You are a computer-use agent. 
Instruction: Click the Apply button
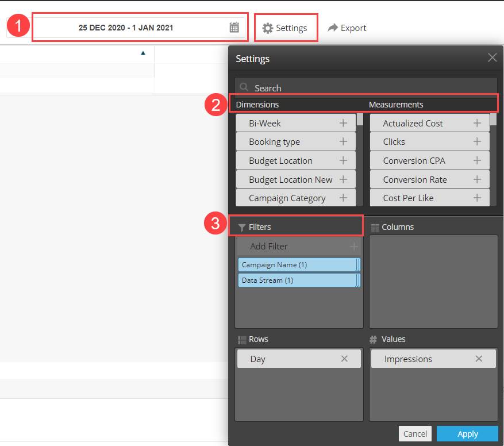(x=467, y=433)
